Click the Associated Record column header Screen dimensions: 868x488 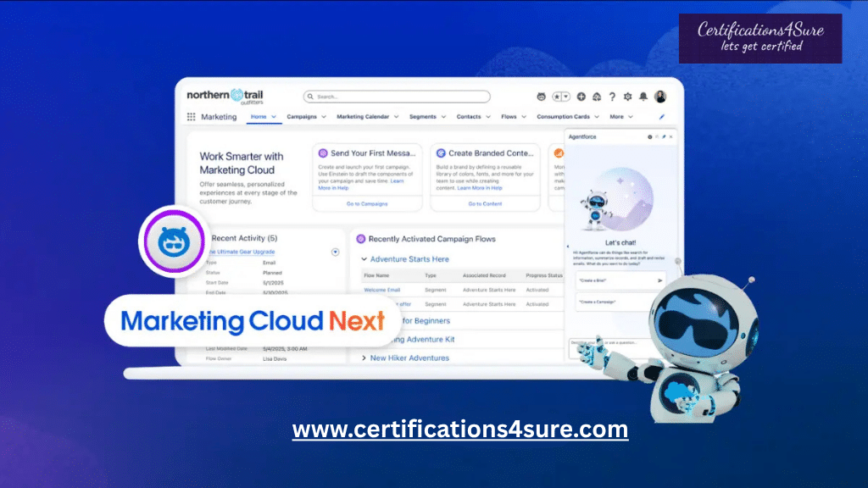(x=484, y=275)
